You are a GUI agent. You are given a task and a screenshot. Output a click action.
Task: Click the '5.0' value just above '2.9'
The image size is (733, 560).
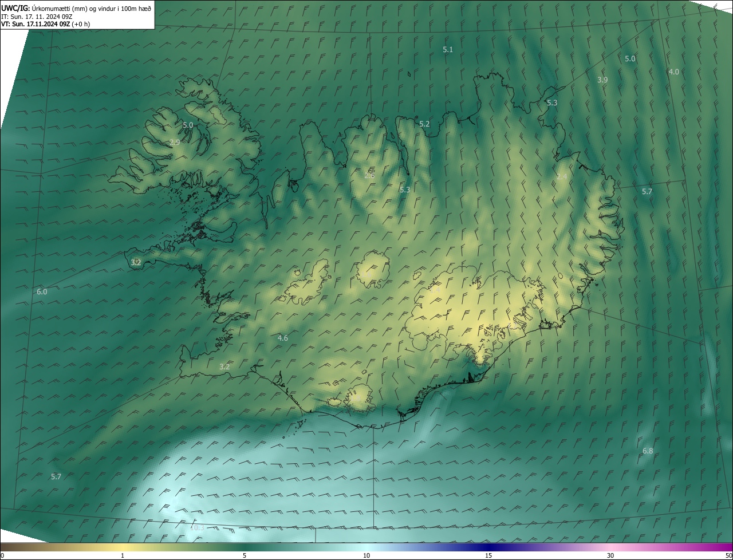(188, 125)
